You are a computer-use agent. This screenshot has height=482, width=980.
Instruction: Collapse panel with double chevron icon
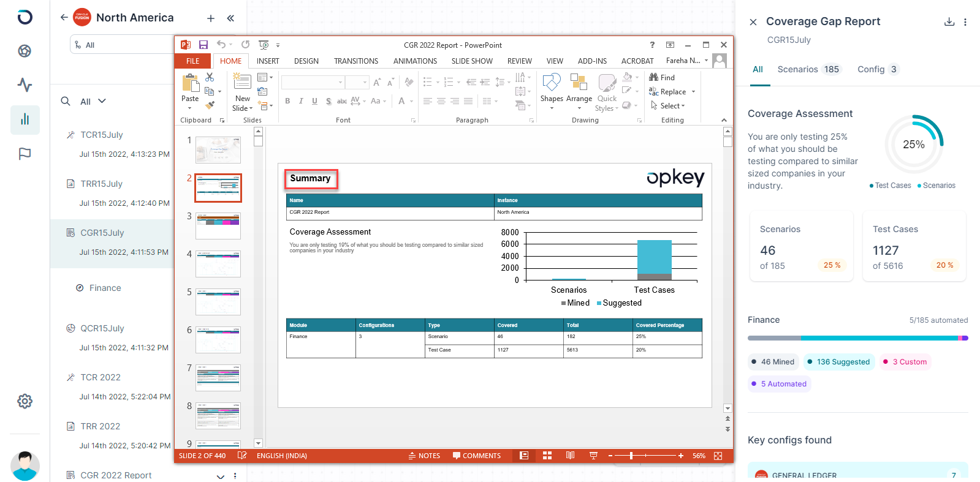[230, 18]
